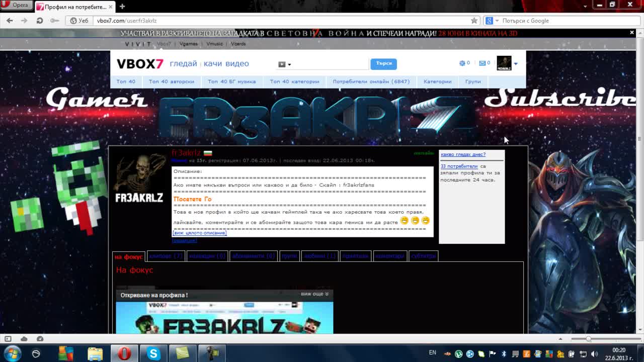
Task: Click the VBOX7 logo
Action: coord(140,64)
